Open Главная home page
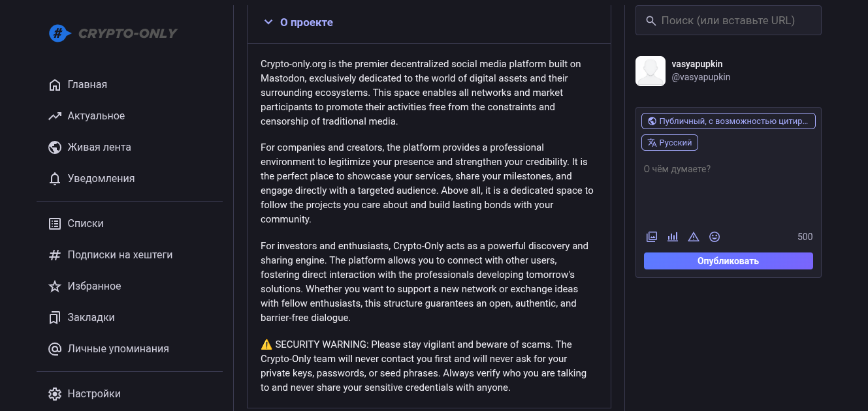Viewport: 868px width, 411px height. (x=87, y=85)
